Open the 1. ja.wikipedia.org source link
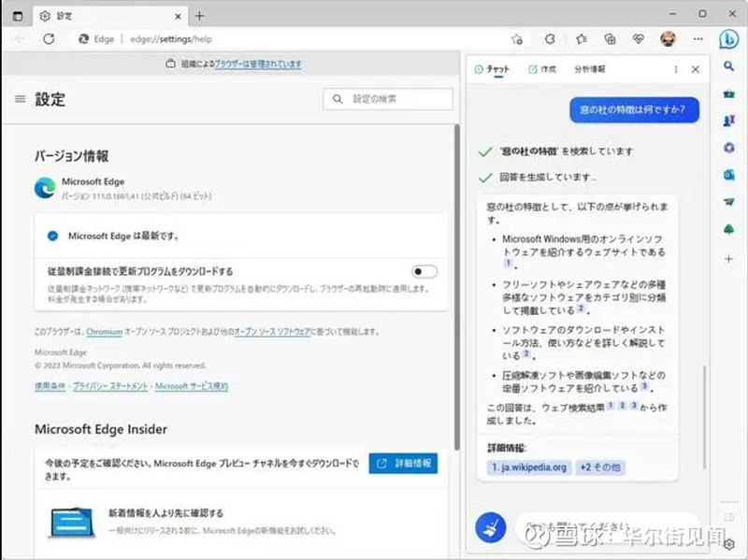Screen dimensions: 748x560 [529, 467]
